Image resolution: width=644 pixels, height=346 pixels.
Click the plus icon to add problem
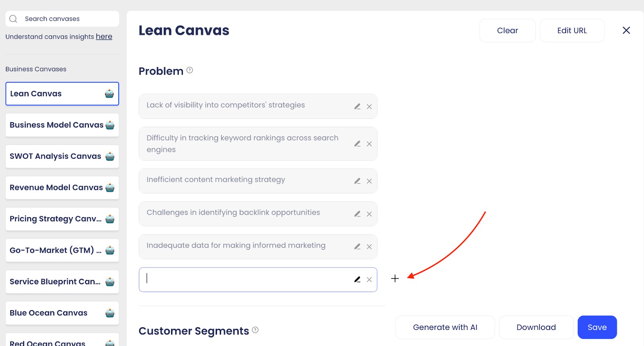click(395, 278)
